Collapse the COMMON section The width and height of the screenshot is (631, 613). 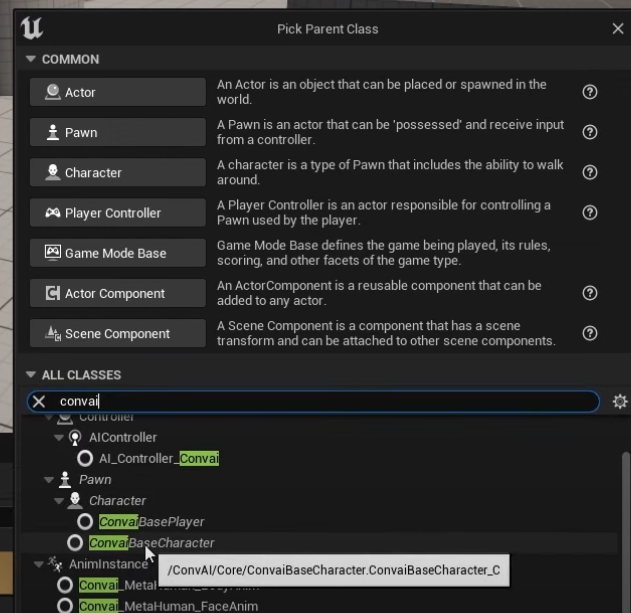tap(31, 60)
